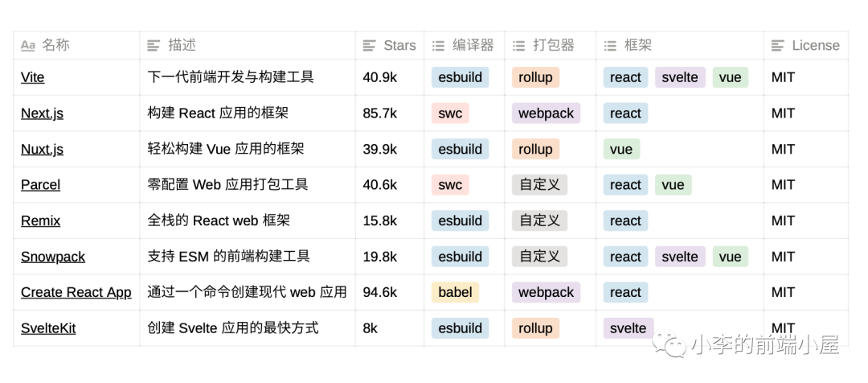Click the 自定义 tag in the Remix row
Image resolution: width=868 pixels, height=383 pixels.
[539, 220]
